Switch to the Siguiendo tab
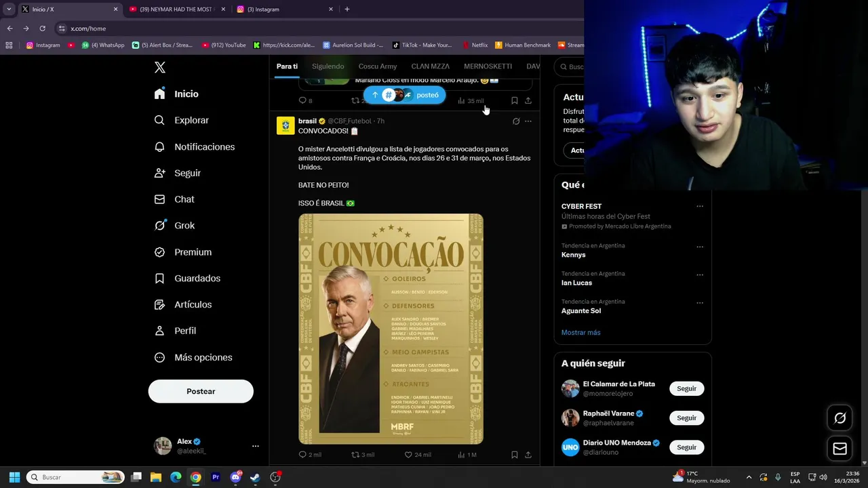This screenshot has height=488, width=868. pos(328,66)
